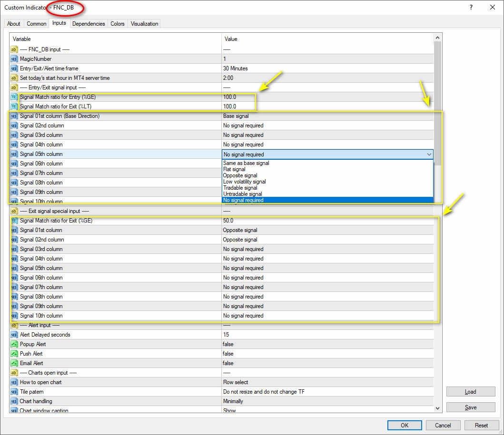Viewport: 504px width, 435px height.
Task: Select the Alert Delayed seconds value field
Action: (x=327, y=335)
